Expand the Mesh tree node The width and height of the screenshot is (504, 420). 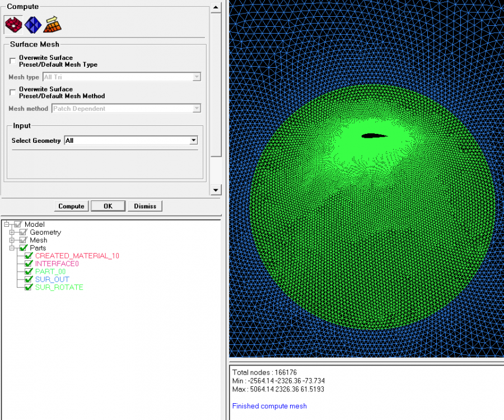click(x=12, y=240)
